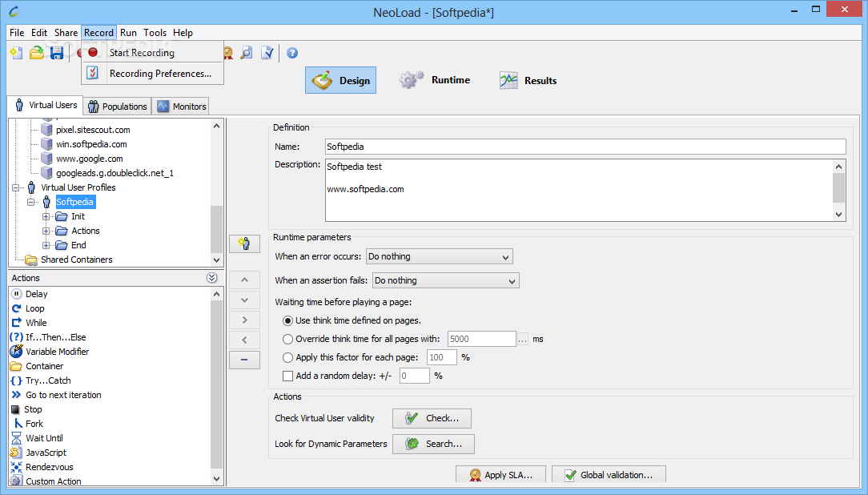Click the New Project toolbar icon

coord(17,53)
